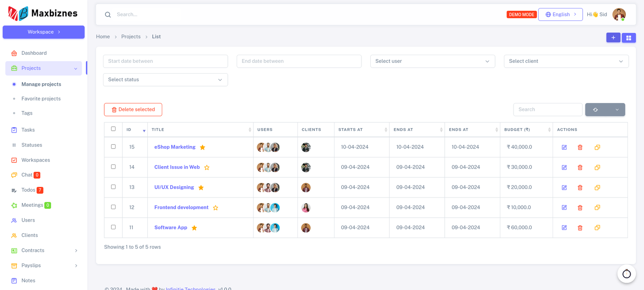
Task: Switch to grid view icon
Action: click(628, 37)
